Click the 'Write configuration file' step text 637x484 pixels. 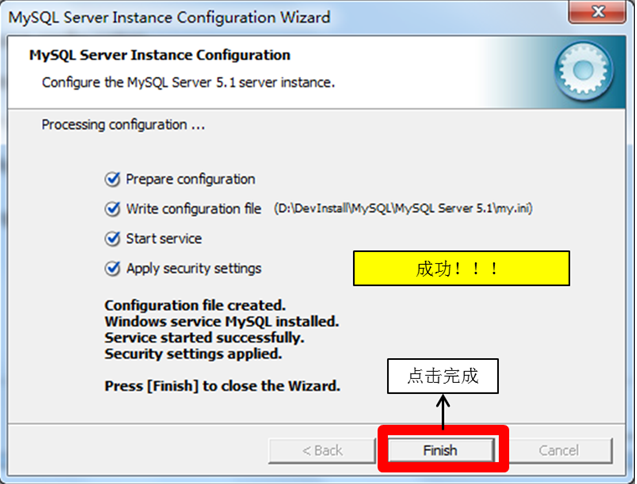click(x=193, y=209)
